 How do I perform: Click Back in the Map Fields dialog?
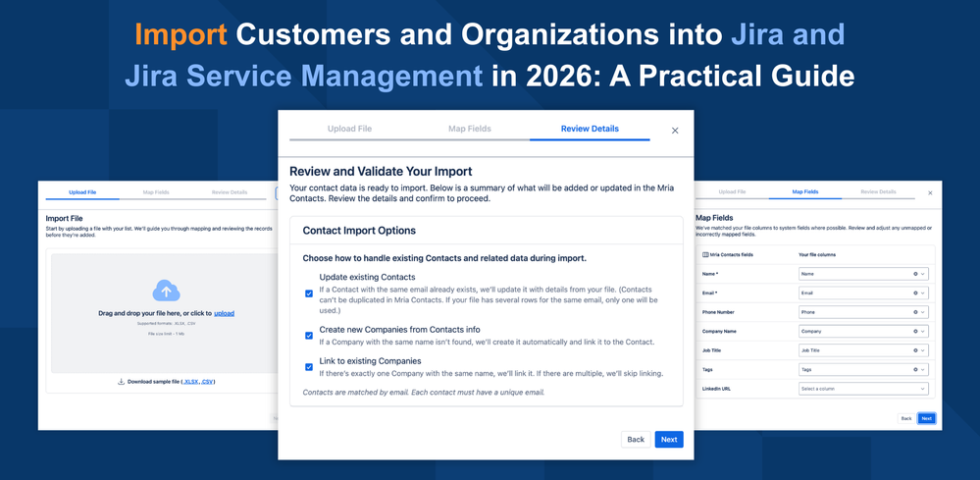[x=905, y=418]
